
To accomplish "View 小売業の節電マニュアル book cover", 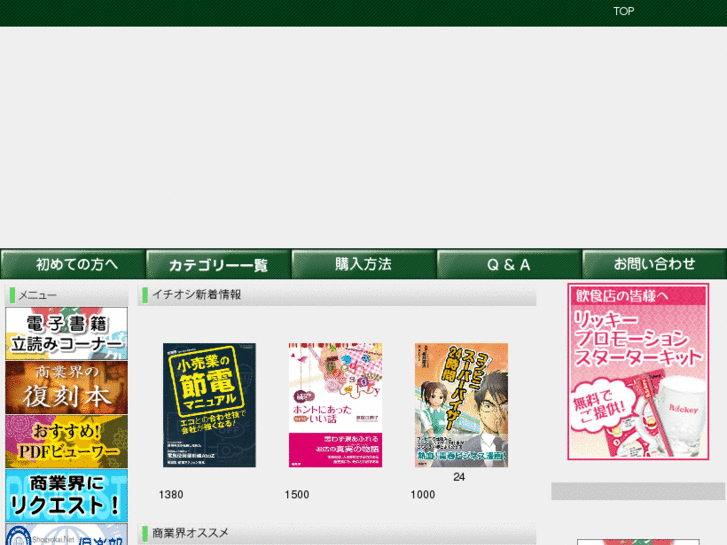I will pos(209,405).
